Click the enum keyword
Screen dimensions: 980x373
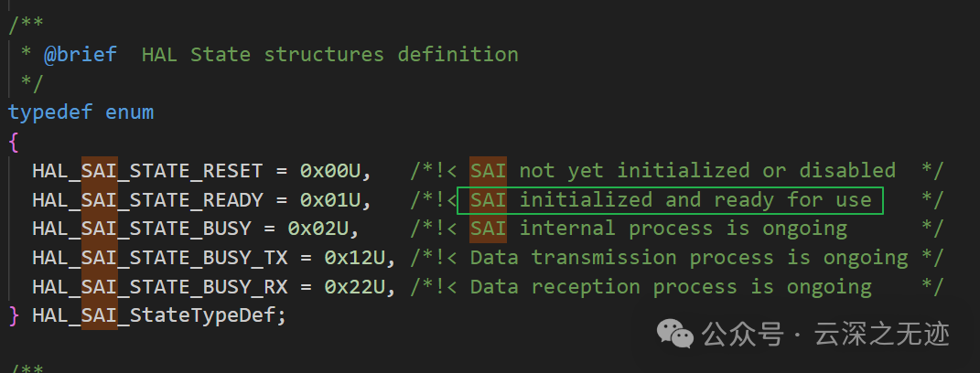129,112
